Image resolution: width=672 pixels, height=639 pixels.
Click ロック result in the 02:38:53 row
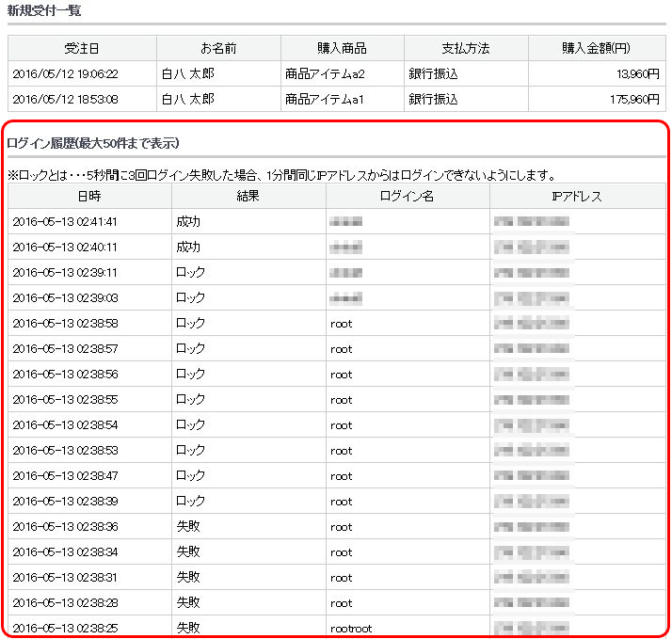pyautogui.click(x=191, y=451)
